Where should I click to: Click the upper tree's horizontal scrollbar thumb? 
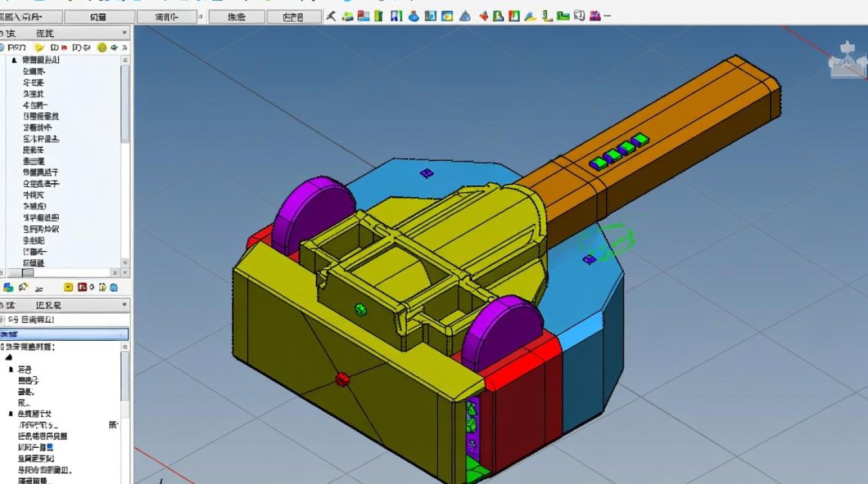click(x=28, y=273)
